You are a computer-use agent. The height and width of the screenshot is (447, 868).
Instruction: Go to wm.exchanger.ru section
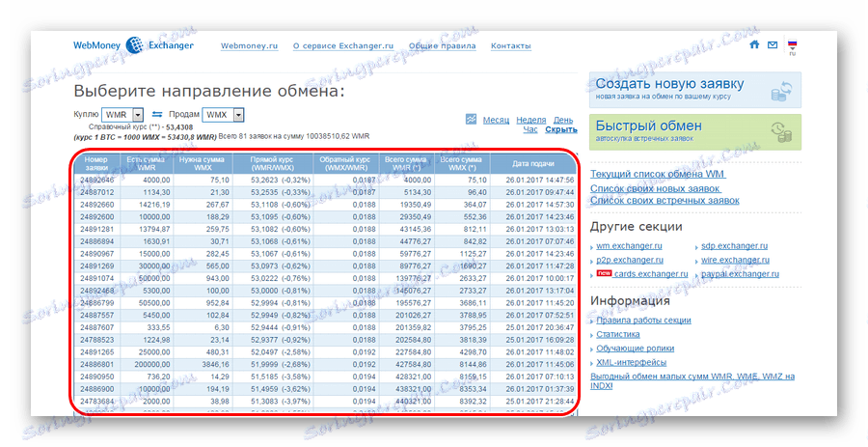629,246
